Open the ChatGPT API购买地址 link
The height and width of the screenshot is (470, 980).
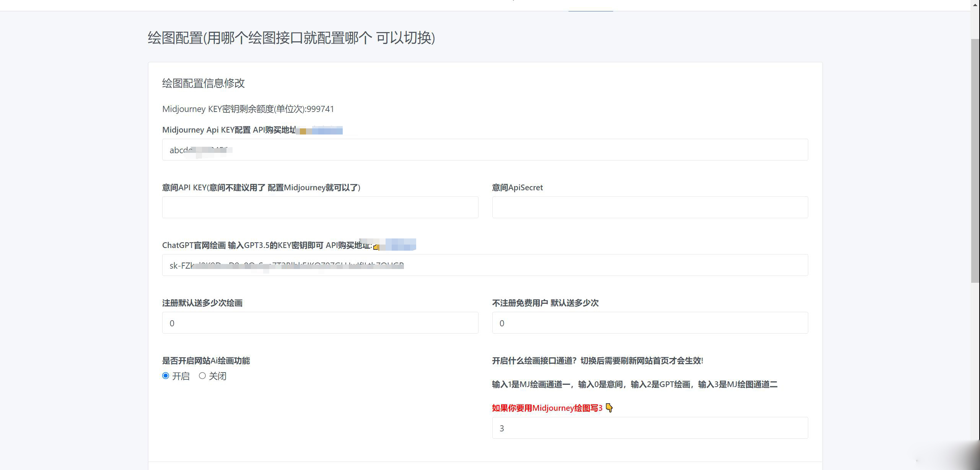pyautogui.click(x=395, y=245)
